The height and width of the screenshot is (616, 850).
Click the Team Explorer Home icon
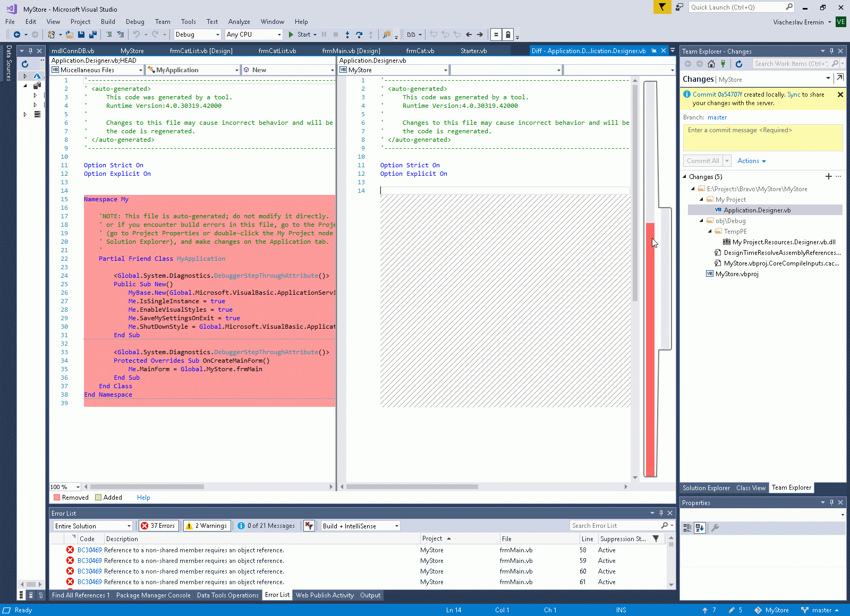pos(711,64)
